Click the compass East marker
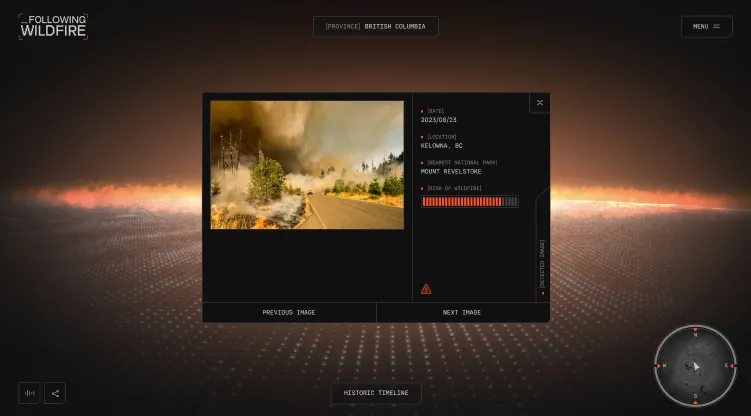The image size is (751, 416). (x=729, y=366)
